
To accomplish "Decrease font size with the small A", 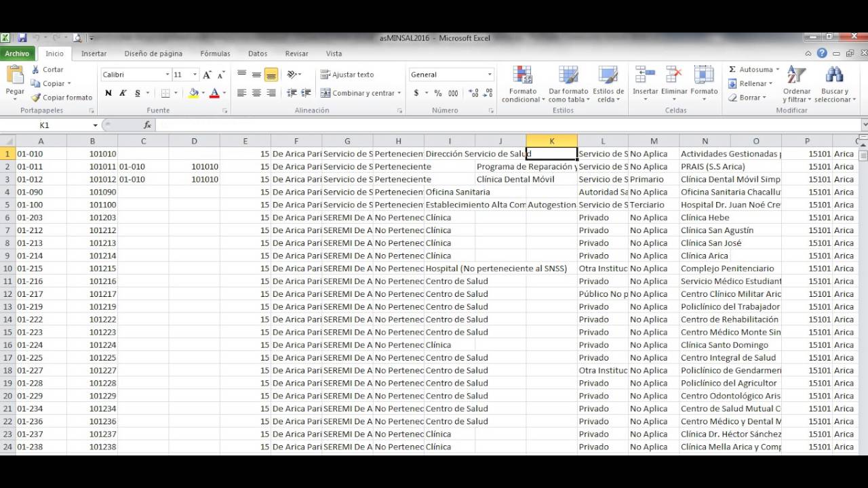I will (x=221, y=75).
